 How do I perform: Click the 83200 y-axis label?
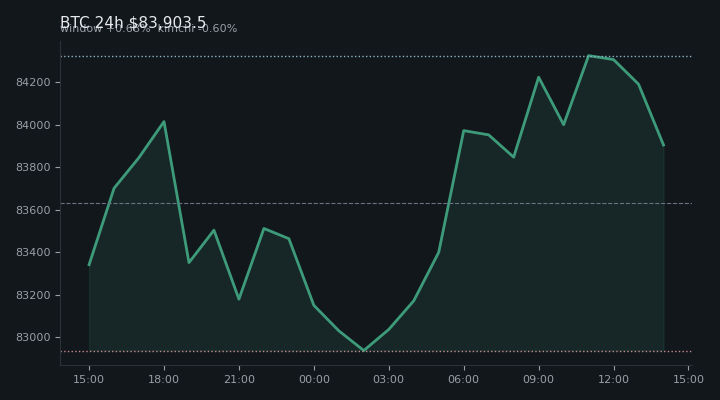coord(33,295)
